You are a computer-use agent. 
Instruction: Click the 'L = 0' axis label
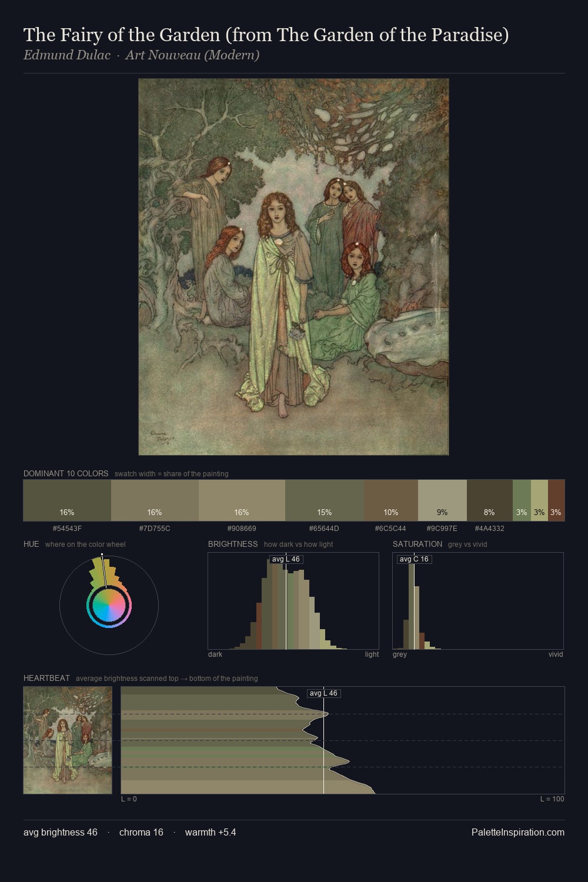(x=129, y=799)
